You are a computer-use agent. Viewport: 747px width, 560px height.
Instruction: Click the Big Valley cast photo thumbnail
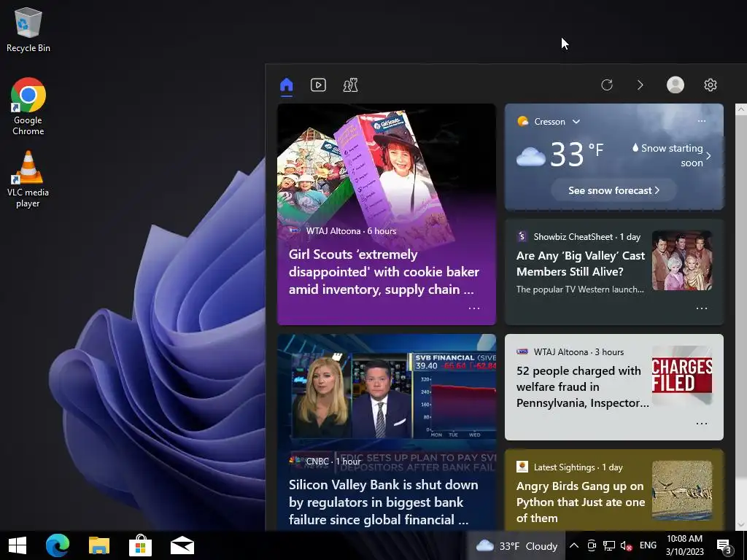tap(682, 260)
